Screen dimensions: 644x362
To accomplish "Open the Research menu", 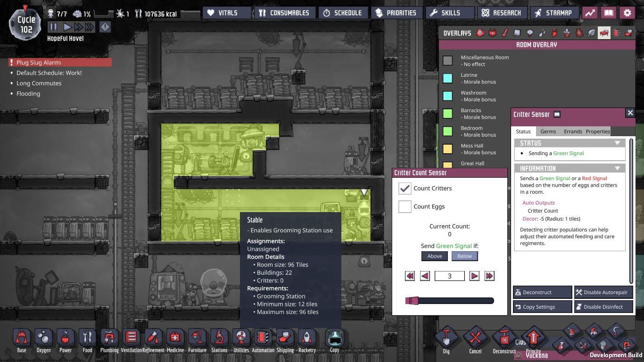I will pos(501,13).
